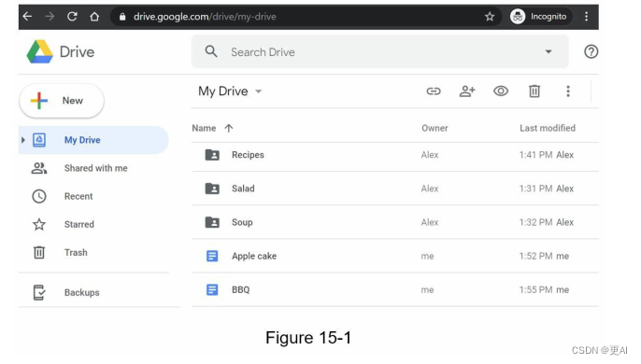
Task: Click the preview eye icon
Action: [x=501, y=91]
